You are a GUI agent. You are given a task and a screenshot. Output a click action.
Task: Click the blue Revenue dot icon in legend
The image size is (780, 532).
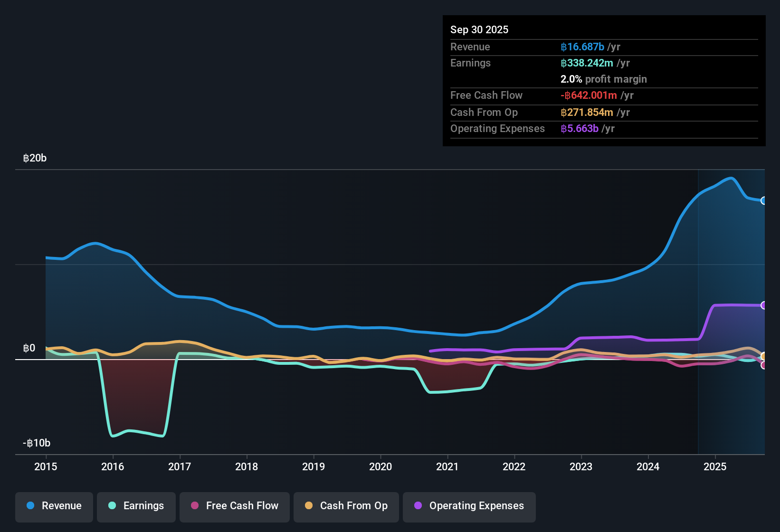pyautogui.click(x=30, y=506)
